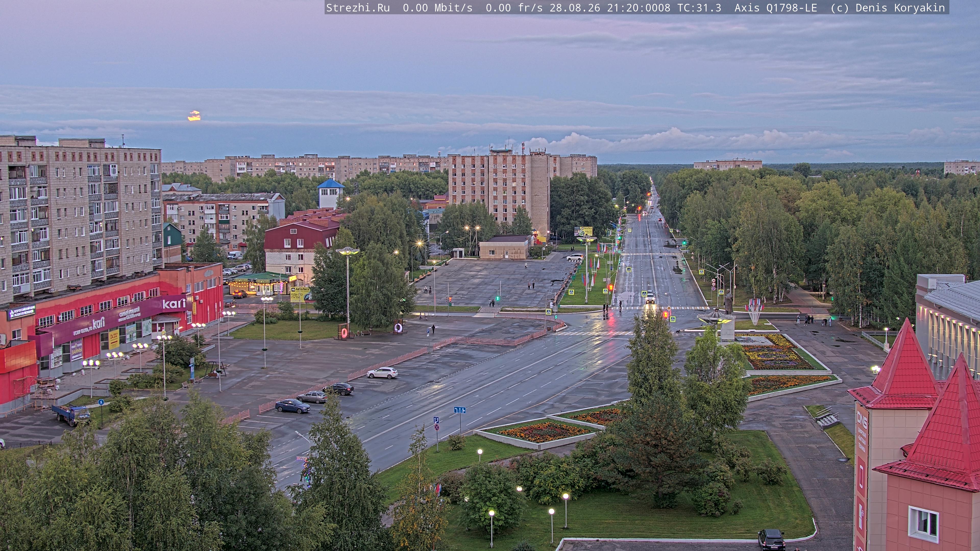This screenshot has height=551, width=980.
Task: Click the white car parked by the fence
Action: [x=382, y=373]
